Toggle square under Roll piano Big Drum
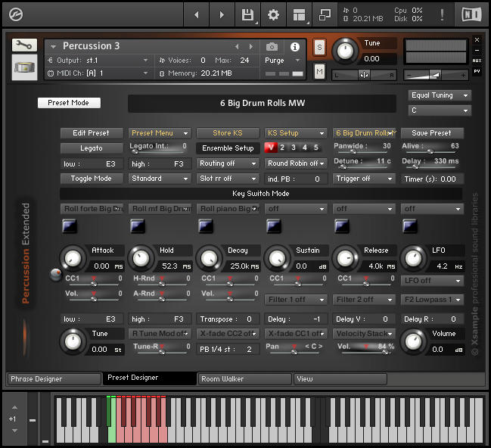Screen dimensions: 491x448 pos(206,226)
